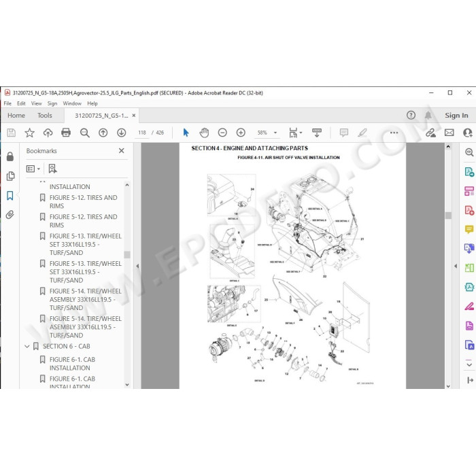Open the File menu
The height and width of the screenshot is (476, 476).
(7, 103)
